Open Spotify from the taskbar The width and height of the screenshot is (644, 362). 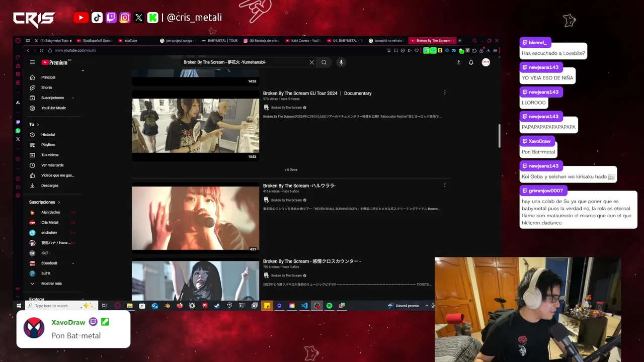pyautogui.click(x=329, y=306)
